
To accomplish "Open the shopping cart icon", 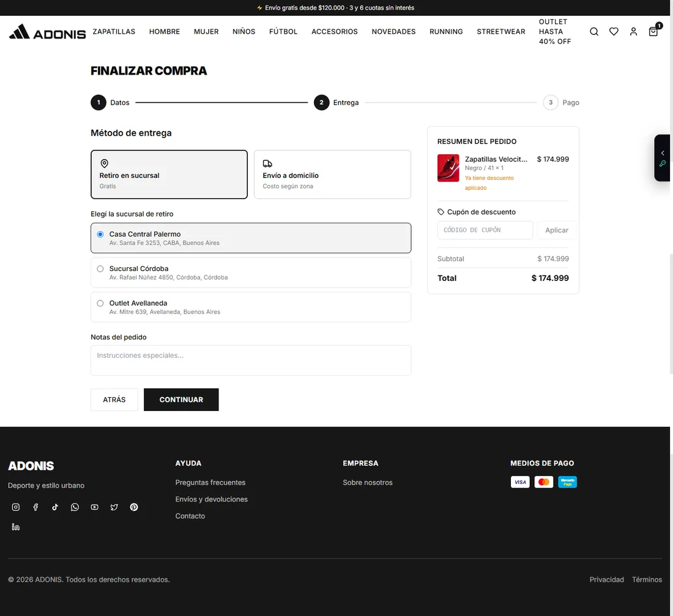I will pyautogui.click(x=653, y=31).
